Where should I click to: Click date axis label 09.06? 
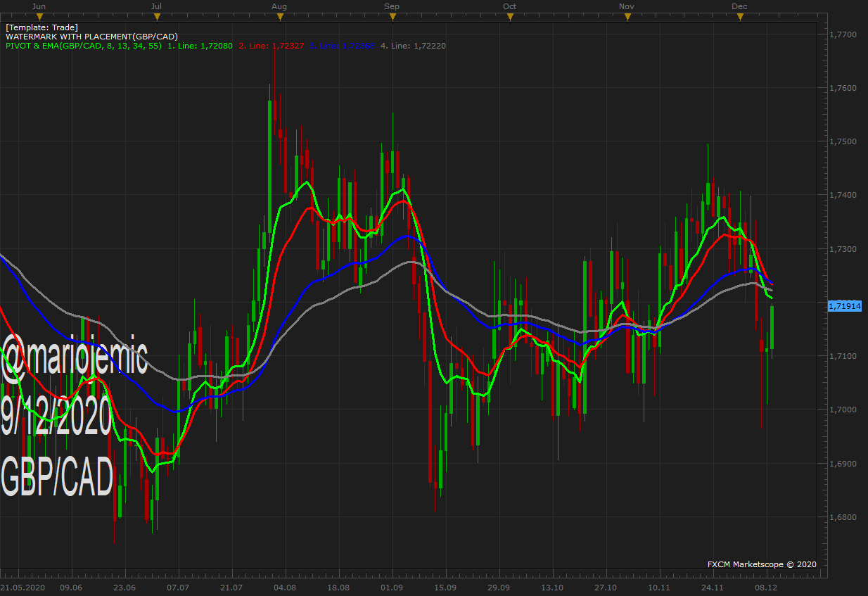[x=71, y=587]
